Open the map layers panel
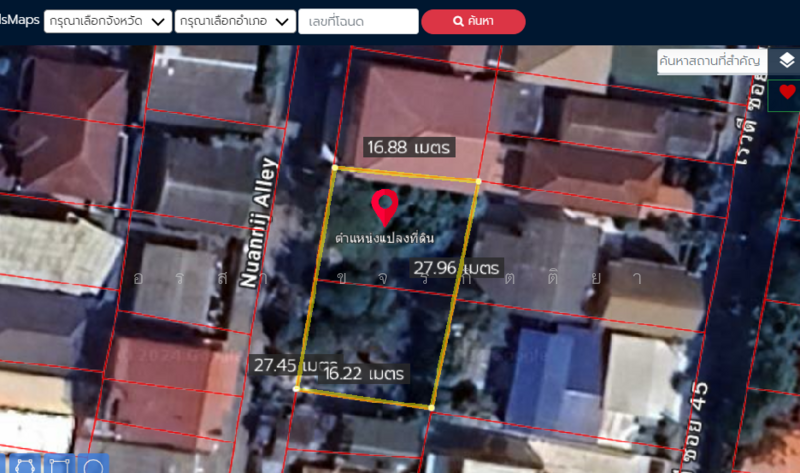Viewport: 800px width, 473px height. coord(787,60)
